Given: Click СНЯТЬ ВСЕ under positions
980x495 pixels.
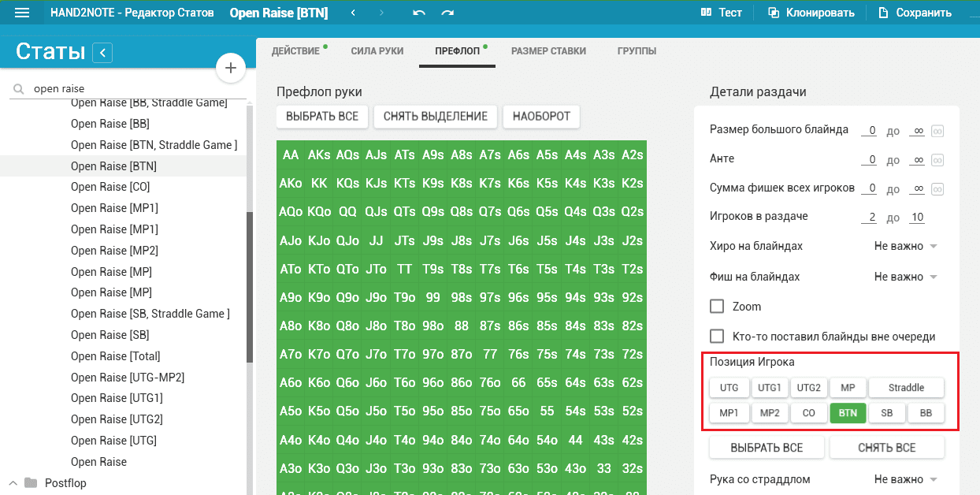Looking at the screenshot, I should [x=886, y=448].
